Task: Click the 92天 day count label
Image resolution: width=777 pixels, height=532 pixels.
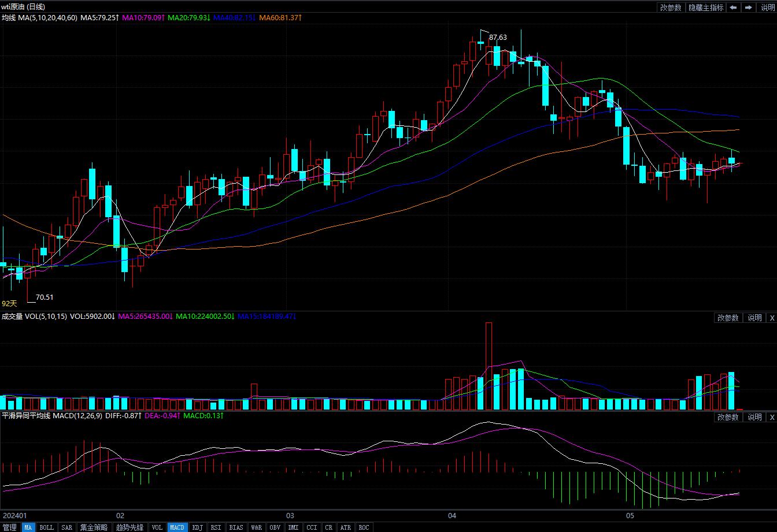Action: click(9, 303)
